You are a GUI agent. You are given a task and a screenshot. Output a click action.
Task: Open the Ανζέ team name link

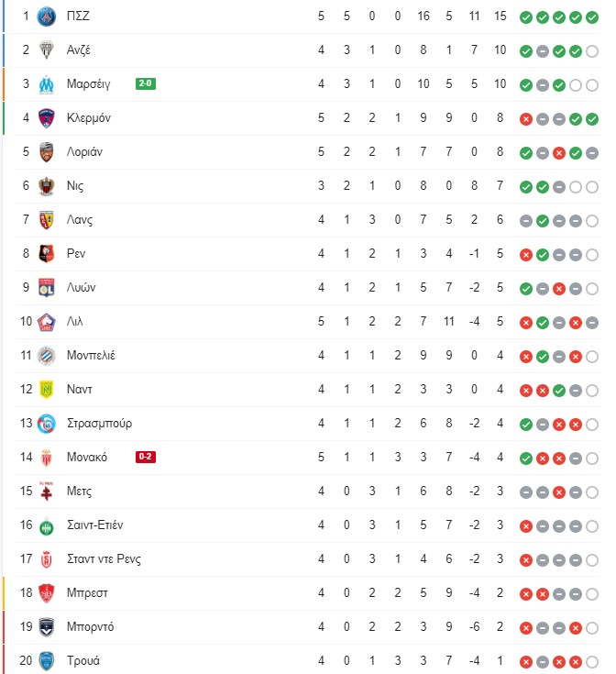[79, 50]
